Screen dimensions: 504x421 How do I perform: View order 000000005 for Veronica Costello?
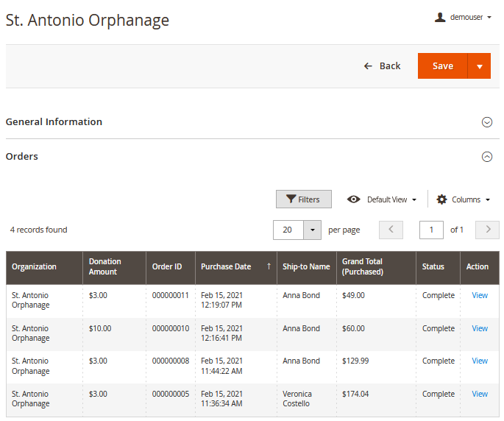coord(480,394)
